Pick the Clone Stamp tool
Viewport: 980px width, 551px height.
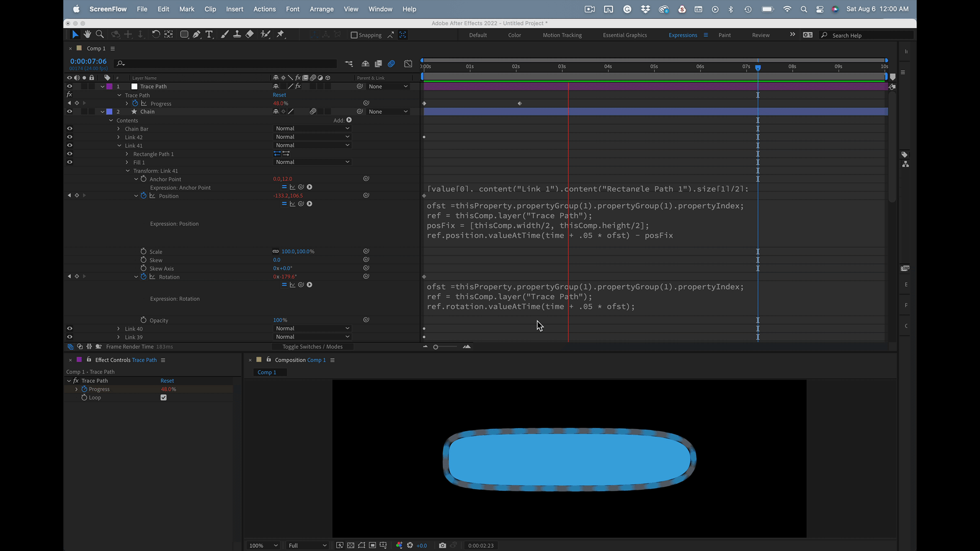[237, 35]
